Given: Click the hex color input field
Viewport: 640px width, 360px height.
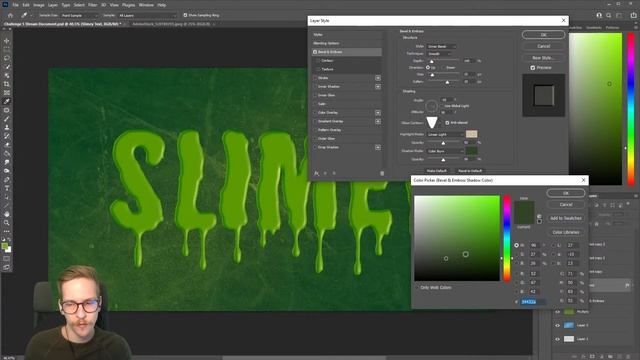Looking at the screenshot, I should 532,302.
